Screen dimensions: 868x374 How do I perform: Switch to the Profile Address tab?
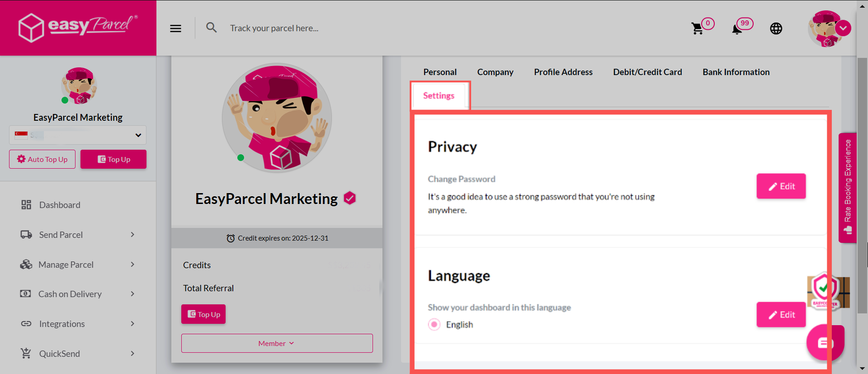[x=563, y=72]
